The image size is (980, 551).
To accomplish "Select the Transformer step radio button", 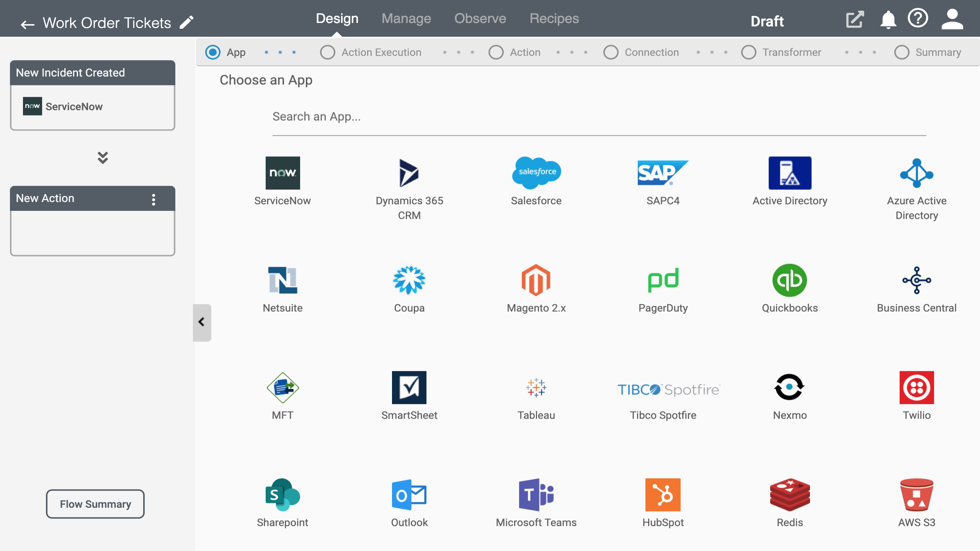I will (x=749, y=52).
